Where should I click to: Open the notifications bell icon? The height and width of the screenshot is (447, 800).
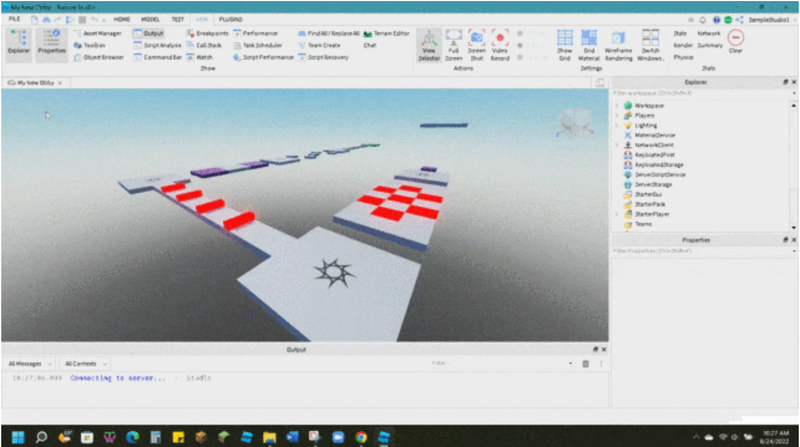[x=703, y=19]
